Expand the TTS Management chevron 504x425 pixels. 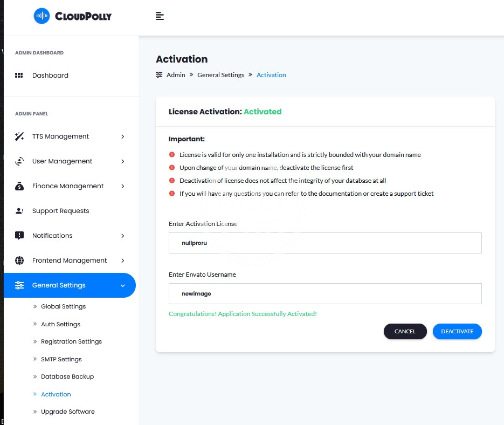tap(123, 136)
